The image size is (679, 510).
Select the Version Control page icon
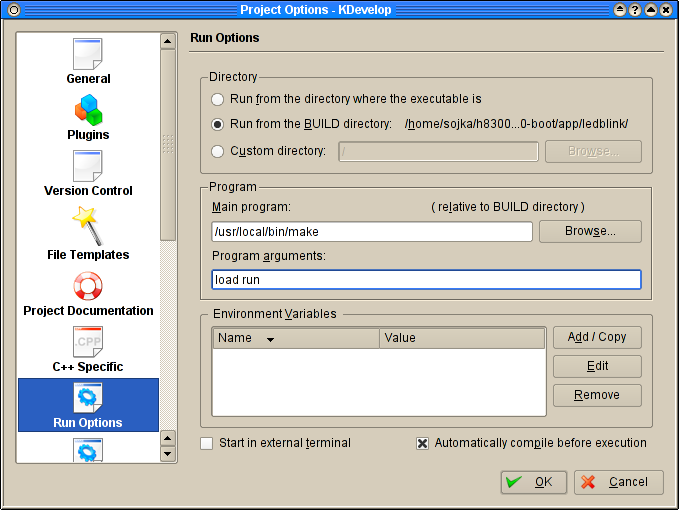(88, 166)
